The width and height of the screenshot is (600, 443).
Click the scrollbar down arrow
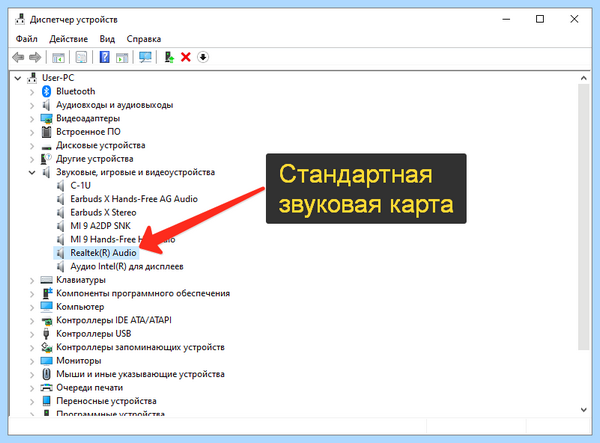(x=583, y=410)
